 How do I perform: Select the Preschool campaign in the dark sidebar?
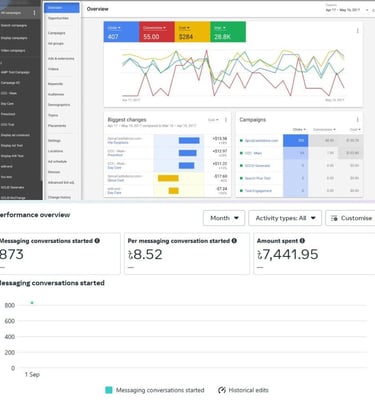(8, 114)
